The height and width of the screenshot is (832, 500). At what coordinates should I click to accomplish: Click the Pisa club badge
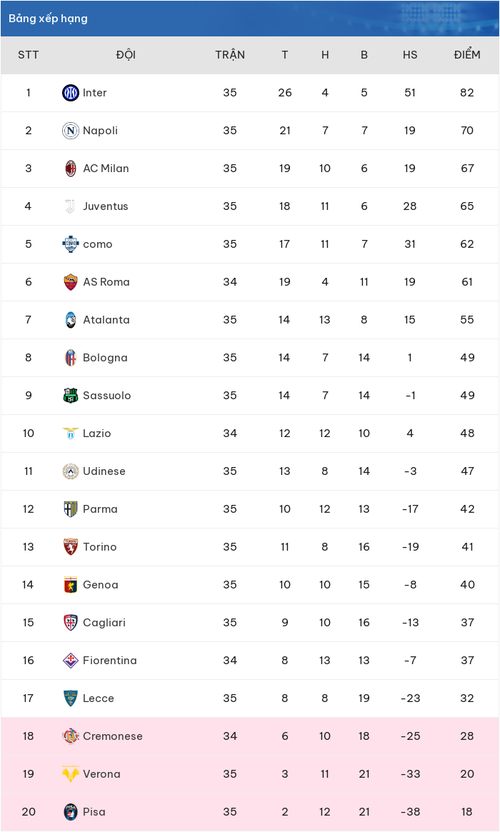pos(71,812)
